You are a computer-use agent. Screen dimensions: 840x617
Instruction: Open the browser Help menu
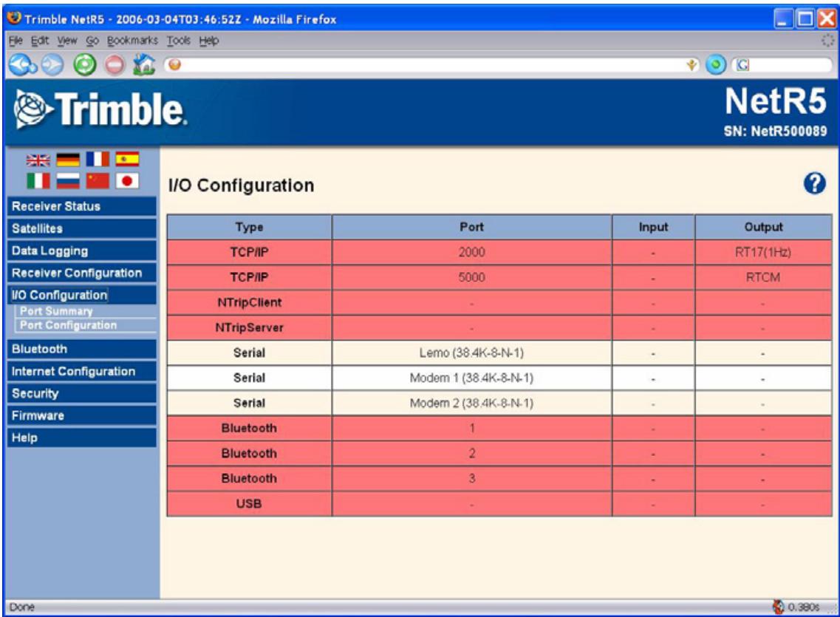point(209,41)
